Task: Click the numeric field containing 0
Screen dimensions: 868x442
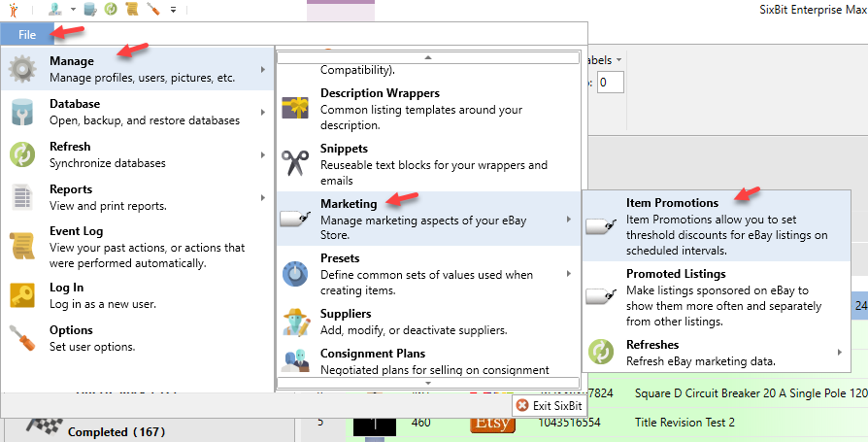Action: pyautogui.click(x=611, y=82)
